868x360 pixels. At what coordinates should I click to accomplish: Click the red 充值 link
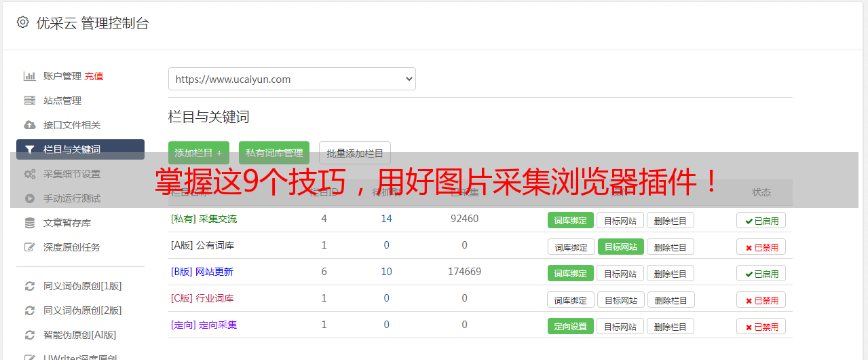94,76
